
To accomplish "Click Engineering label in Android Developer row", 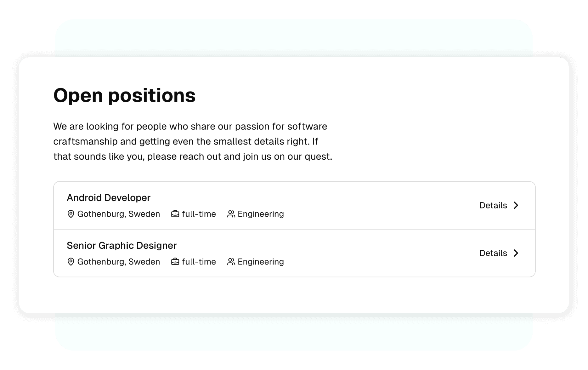I will pos(261,214).
